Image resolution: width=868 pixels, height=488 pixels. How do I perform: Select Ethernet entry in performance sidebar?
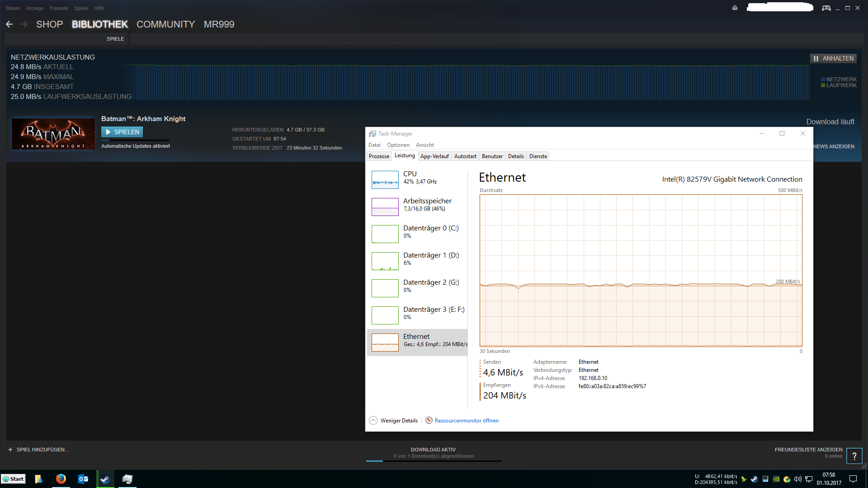click(417, 342)
